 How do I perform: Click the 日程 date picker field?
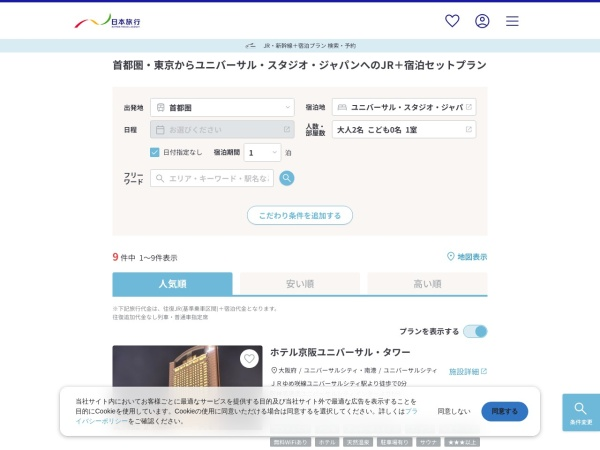pos(222,130)
